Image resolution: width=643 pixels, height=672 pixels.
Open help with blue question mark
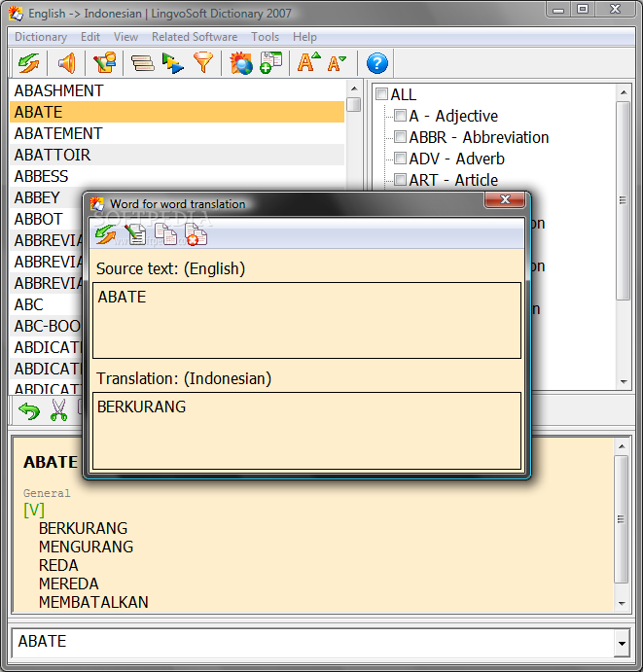coord(377,63)
